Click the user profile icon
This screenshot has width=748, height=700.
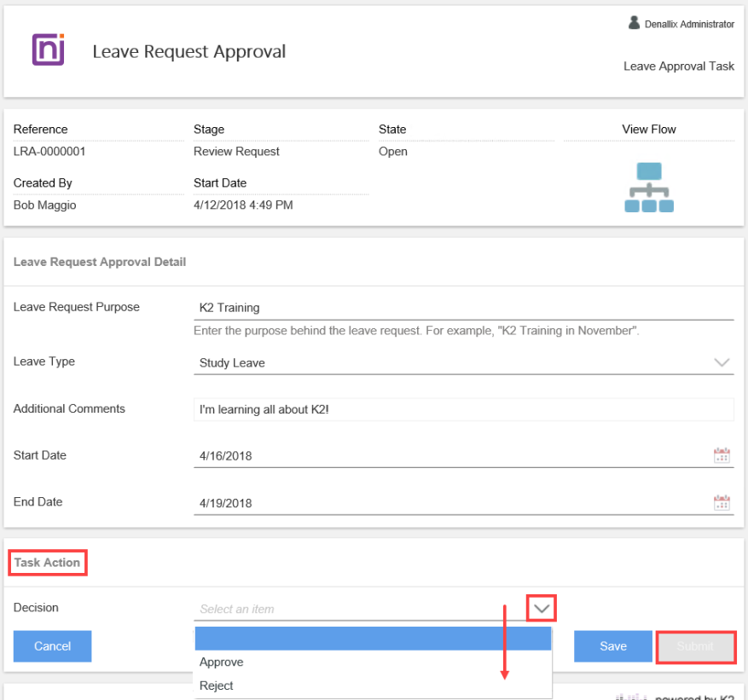click(x=634, y=23)
